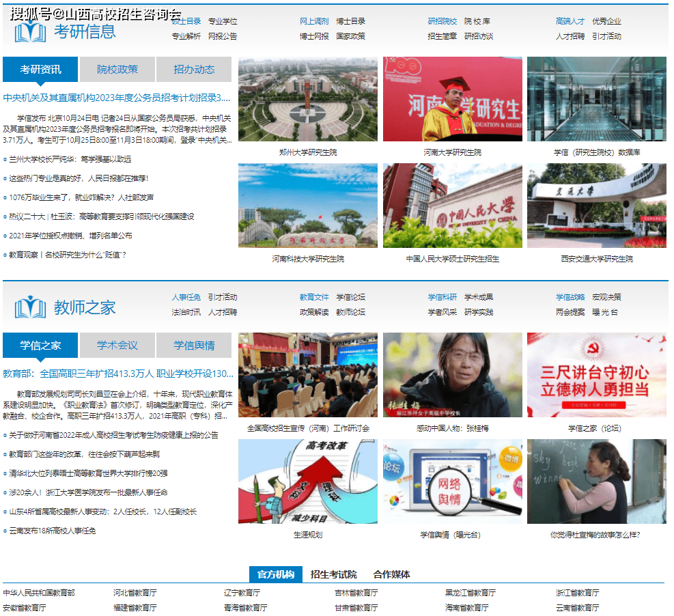
Task: Open the 博士网报 link
Action: 314,36
